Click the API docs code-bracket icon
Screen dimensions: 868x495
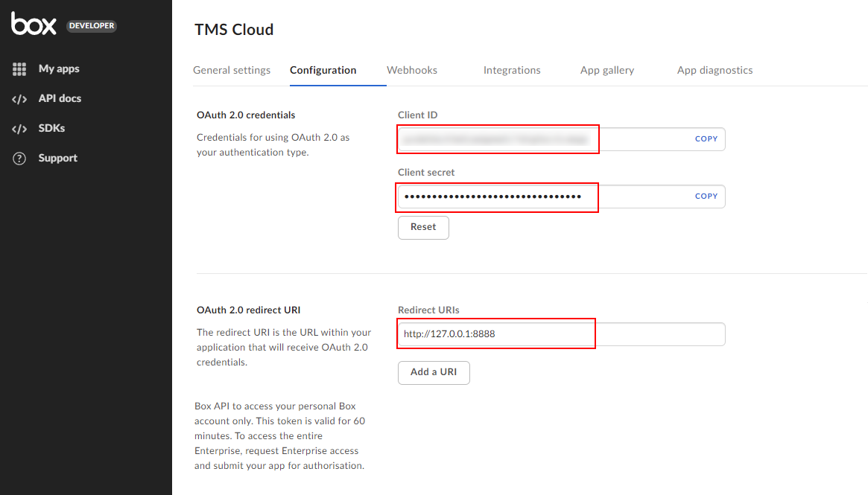(19, 99)
